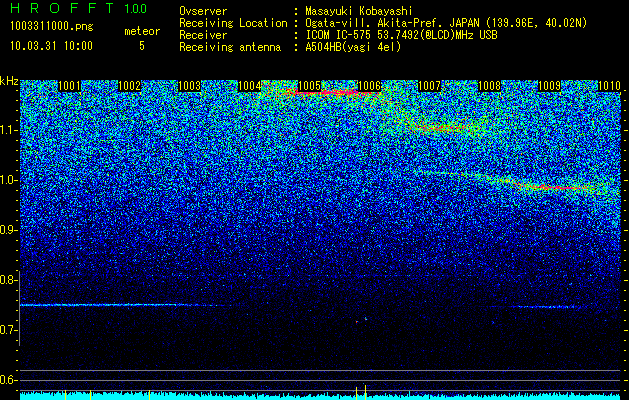This screenshot has height=400, width=629.
Task: Click the 'Receiving Location' field label
Action: point(233,23)
